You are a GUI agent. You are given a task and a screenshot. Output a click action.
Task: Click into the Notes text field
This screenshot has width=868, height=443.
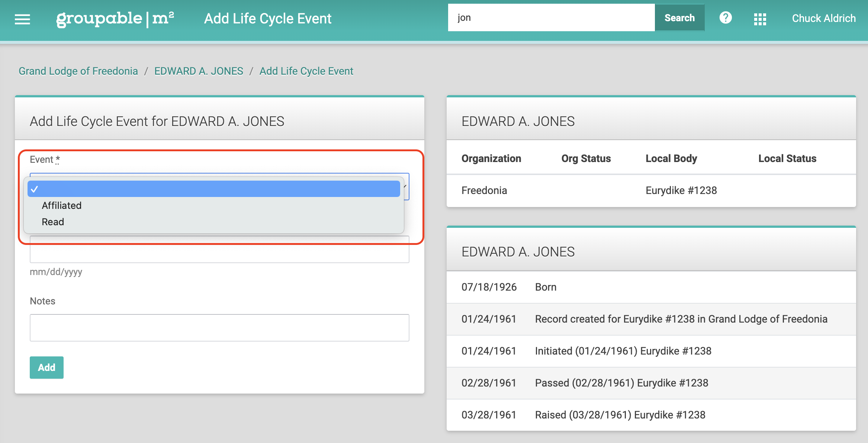(x=219, y=328)
